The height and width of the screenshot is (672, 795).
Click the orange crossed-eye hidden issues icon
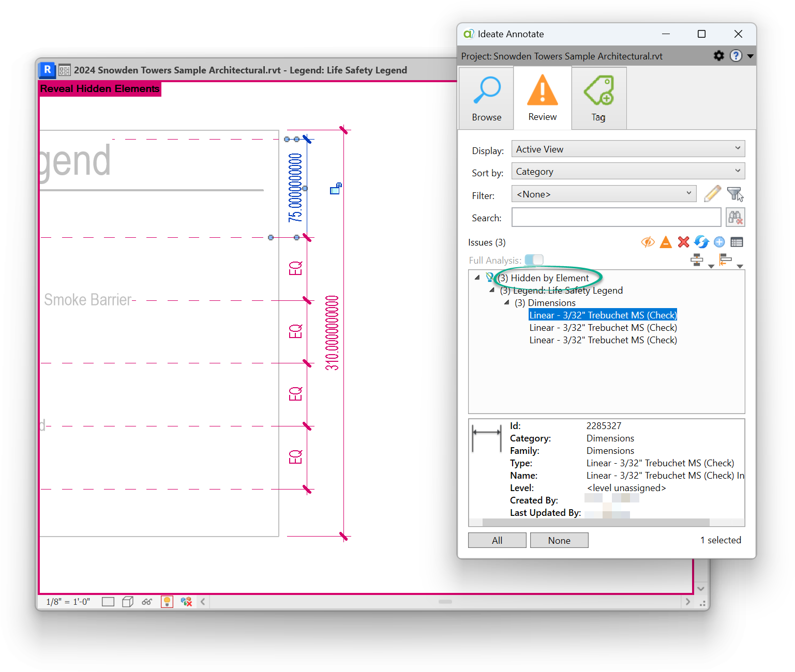[648, 242]
